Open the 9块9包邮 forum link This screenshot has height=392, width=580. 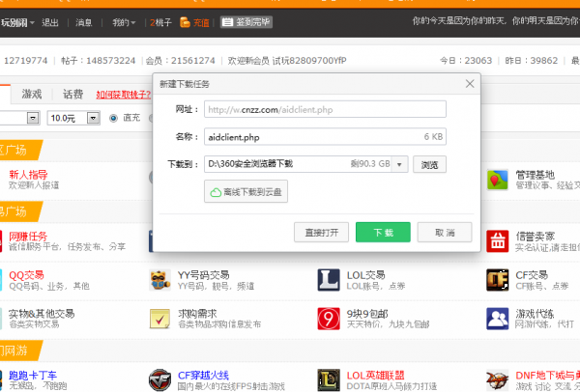click(x=367, y=314)
